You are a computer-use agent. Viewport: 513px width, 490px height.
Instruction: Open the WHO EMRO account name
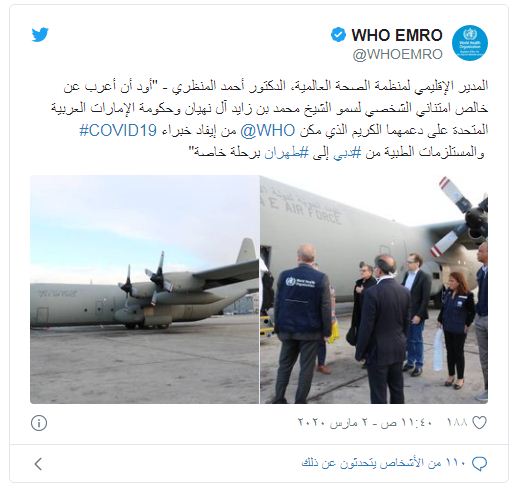click(x=397, y=35)
